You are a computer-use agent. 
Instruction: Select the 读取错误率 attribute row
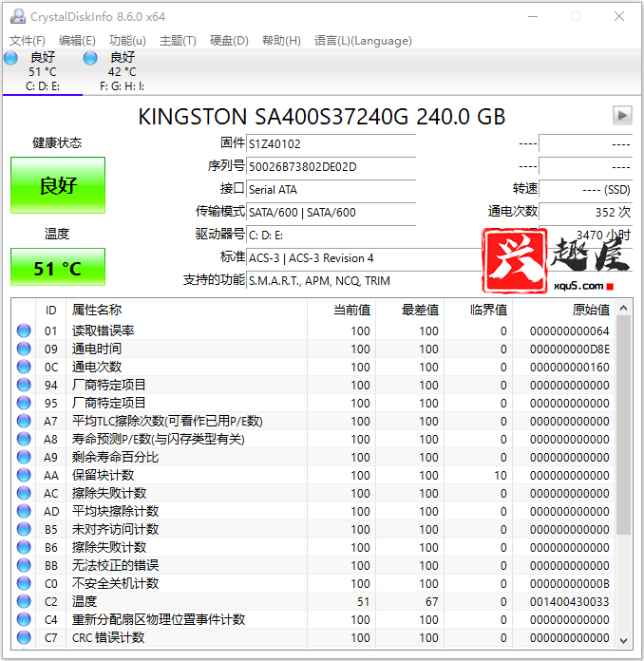(313, 330)
